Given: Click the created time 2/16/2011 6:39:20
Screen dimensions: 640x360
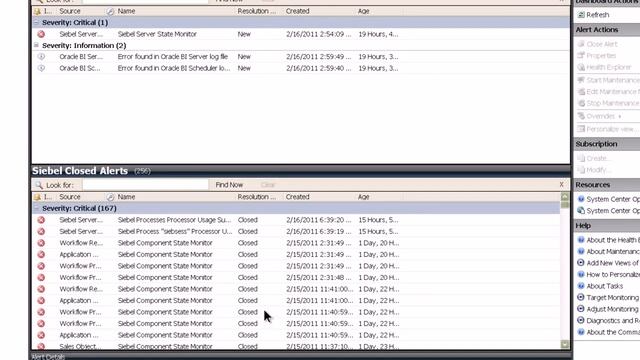Looking at the screenshot, I should click(x=318, y=220).
